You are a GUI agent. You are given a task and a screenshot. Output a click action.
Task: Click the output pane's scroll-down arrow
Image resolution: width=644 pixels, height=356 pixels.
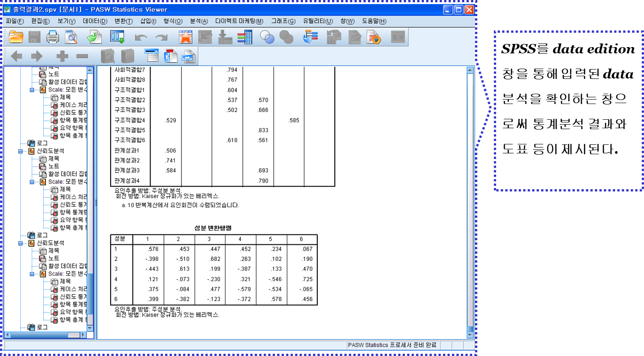click(470, 334)
